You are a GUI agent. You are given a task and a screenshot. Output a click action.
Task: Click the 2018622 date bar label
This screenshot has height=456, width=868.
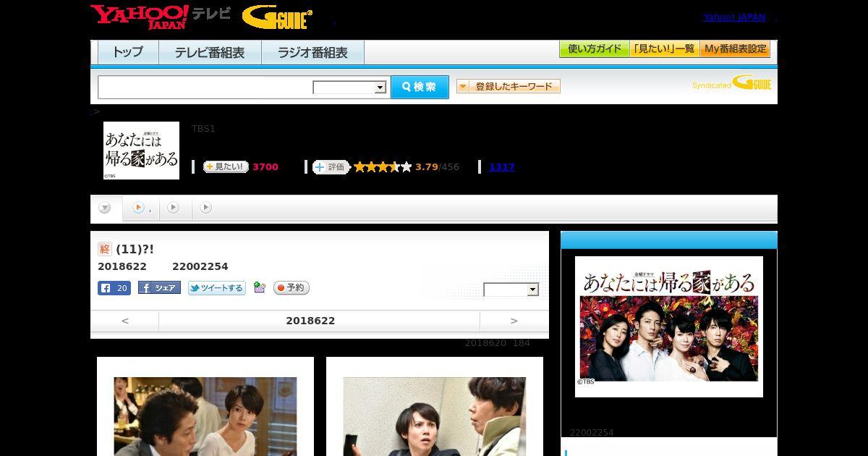point(310,321)
